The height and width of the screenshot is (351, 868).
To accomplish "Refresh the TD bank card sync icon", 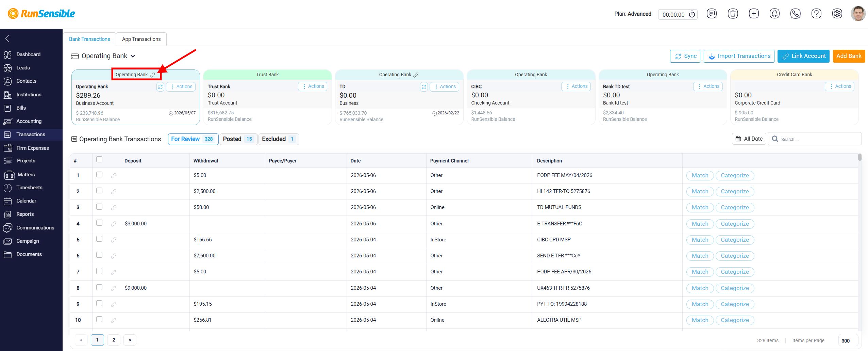I will click(424, 87).
